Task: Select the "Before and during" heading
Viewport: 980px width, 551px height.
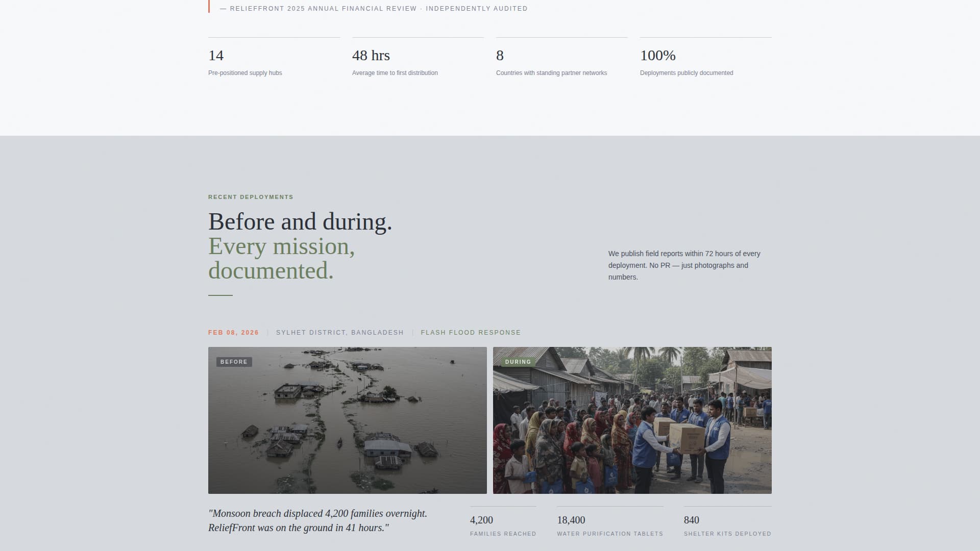Action: tap(300, 221)
